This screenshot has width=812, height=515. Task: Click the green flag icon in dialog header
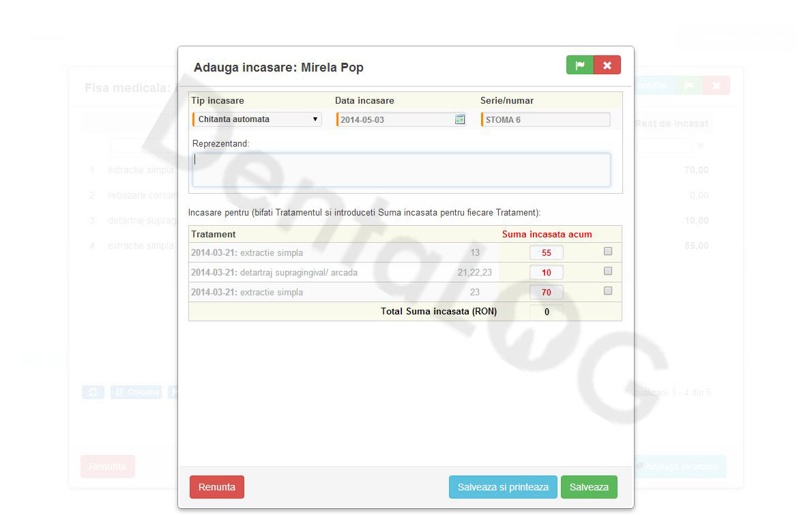579,65
